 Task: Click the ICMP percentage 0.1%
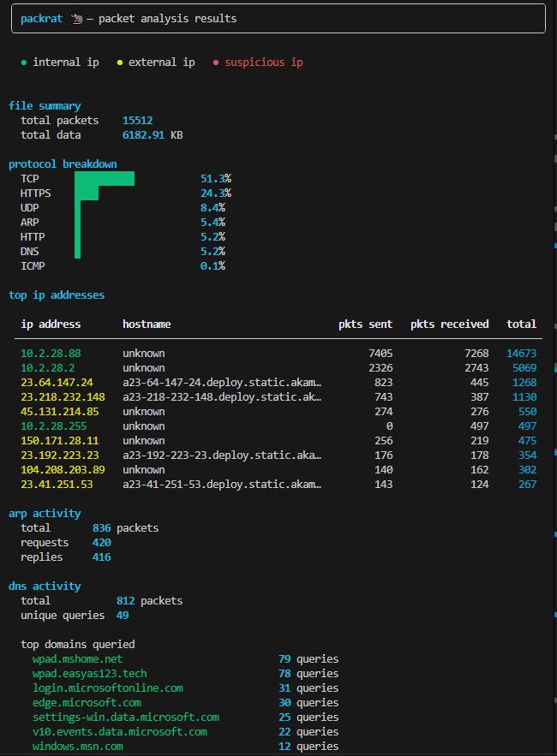point(213,265)
